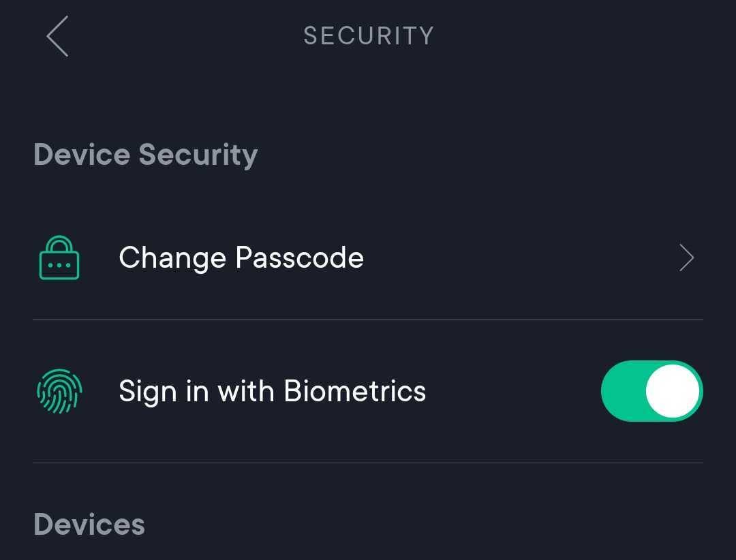Image resolution: width=736 pixels, height=560 pixels.
Task: Select the Device Security section heading
Action: (x=146, y=155)
